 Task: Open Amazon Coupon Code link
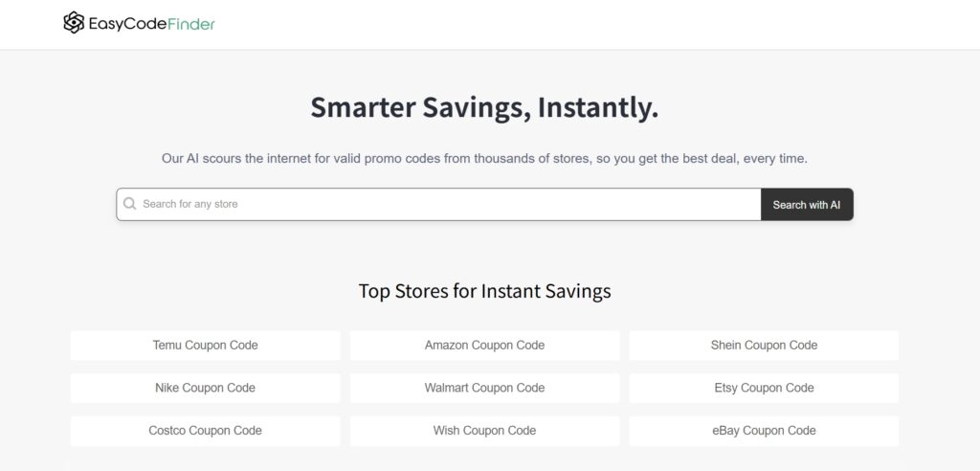[x=484, y=345]
